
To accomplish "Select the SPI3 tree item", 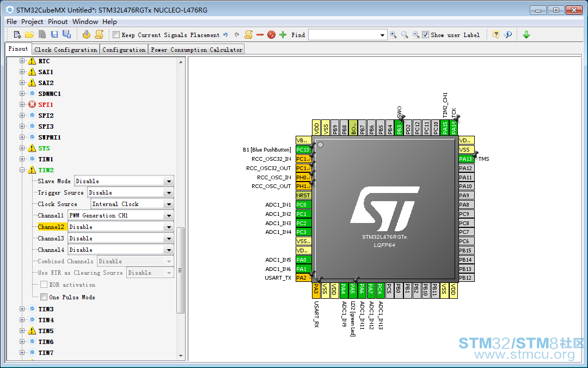I will (46, 126).
